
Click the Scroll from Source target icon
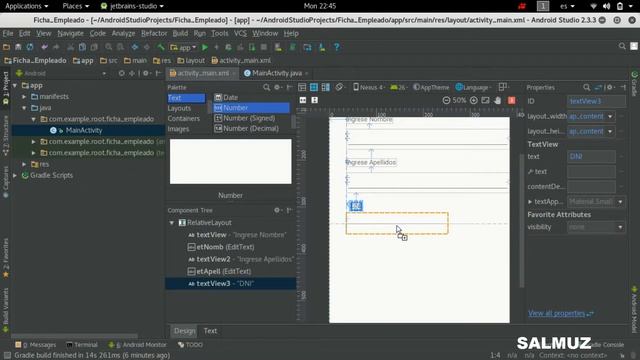pos(121,73)
